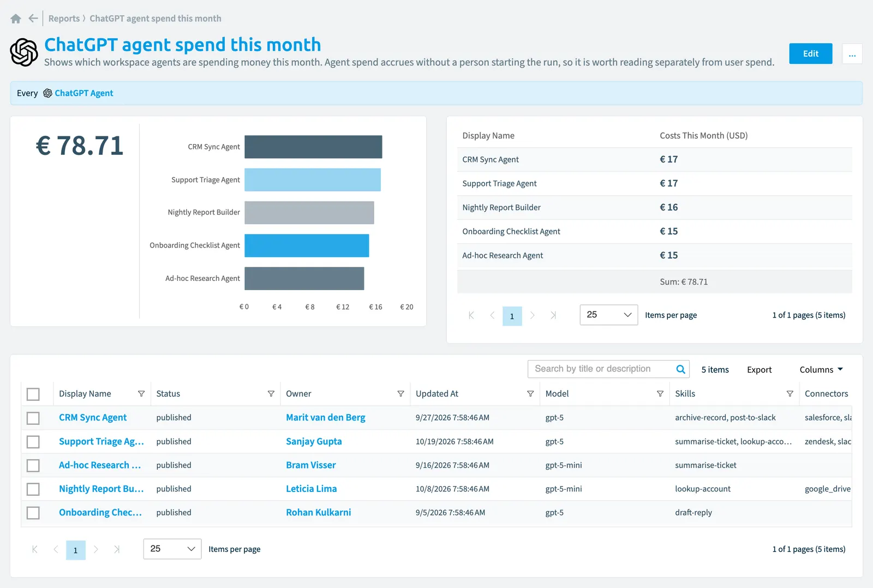
Task: Click the Export button
Action: 759,370
